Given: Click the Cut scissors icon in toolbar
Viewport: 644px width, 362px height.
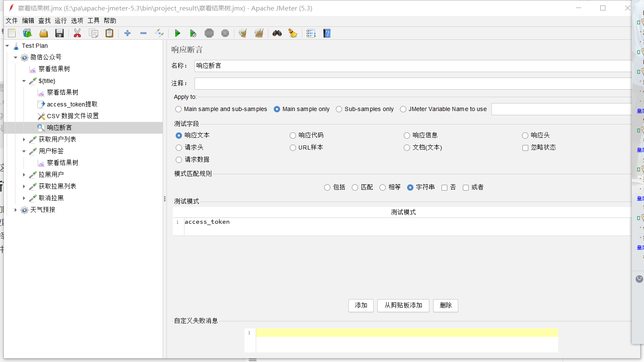Looking at the screenshot, I should point(77,34).
